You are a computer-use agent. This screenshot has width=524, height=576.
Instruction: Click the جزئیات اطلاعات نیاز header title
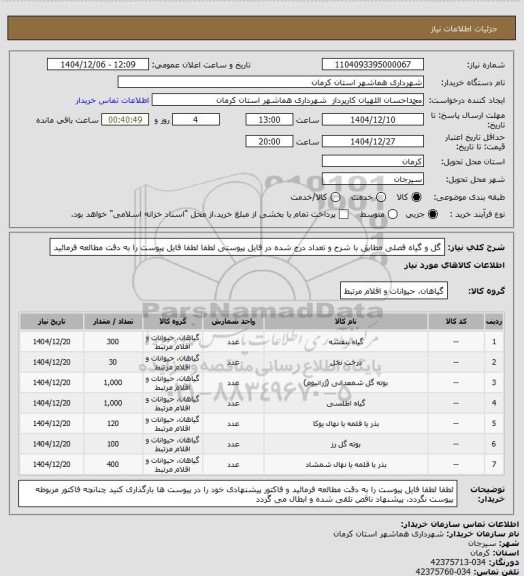point(464,29)
